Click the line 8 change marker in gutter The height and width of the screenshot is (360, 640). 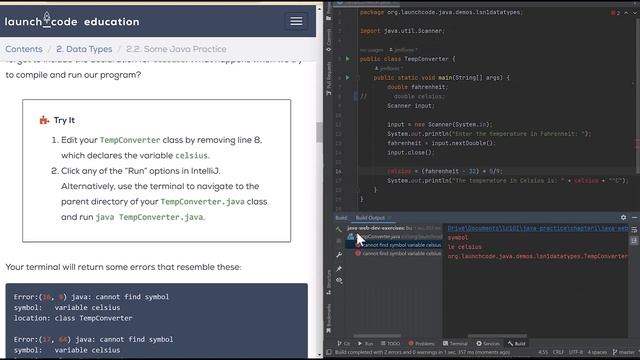click(356, 96)
